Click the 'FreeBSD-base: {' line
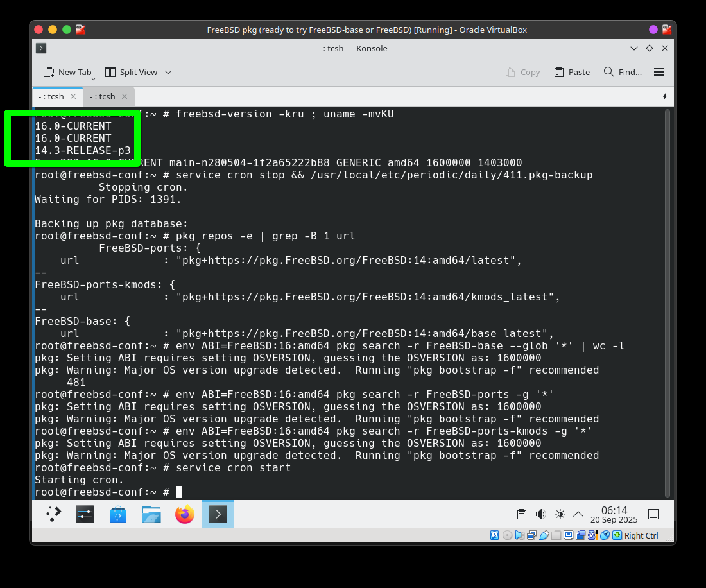The image size is (706, 588). tap(82, 321)
